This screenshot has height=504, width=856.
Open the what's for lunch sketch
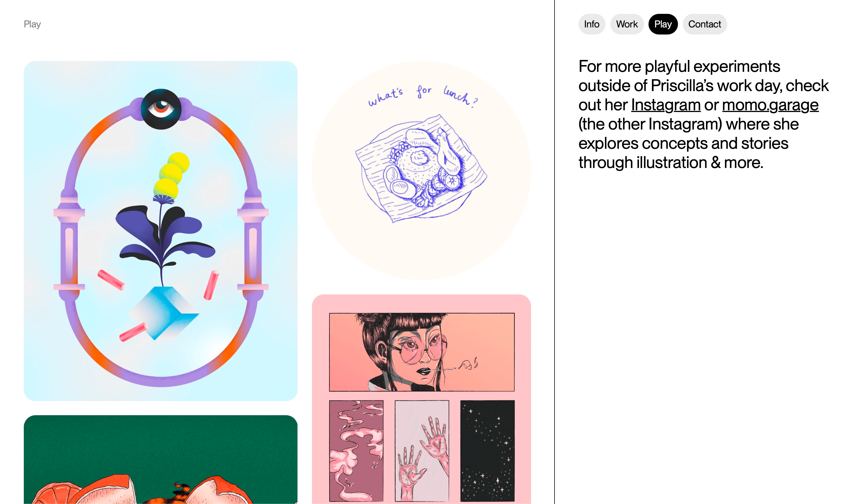click(421, 171)
